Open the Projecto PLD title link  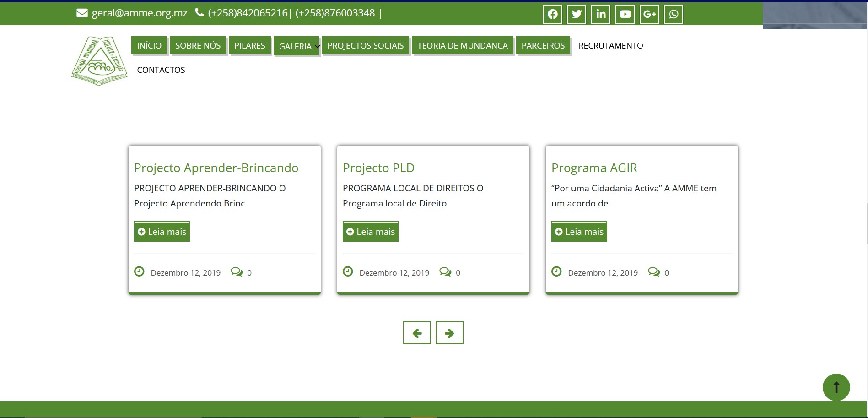(x=378, y=168)
